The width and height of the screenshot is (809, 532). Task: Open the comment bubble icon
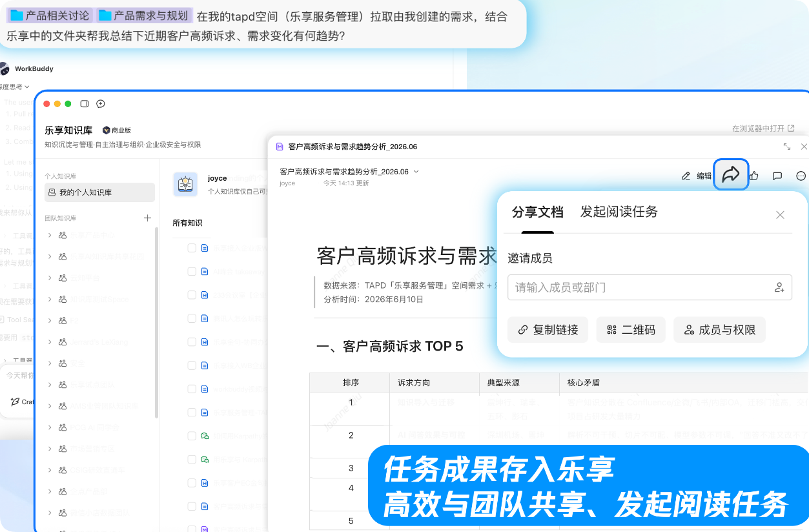pyautogui.click(x=777, y=176)
